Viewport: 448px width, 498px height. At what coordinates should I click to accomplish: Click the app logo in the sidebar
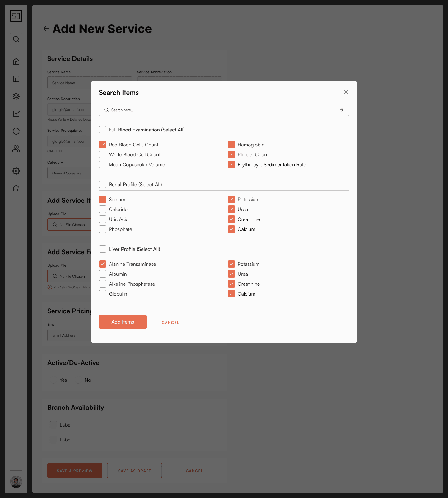click(16, 16)
